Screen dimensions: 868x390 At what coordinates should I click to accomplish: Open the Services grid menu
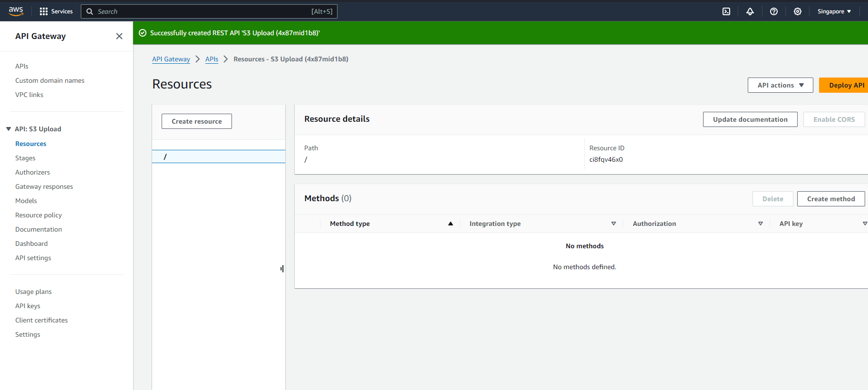tap(56, 11)
